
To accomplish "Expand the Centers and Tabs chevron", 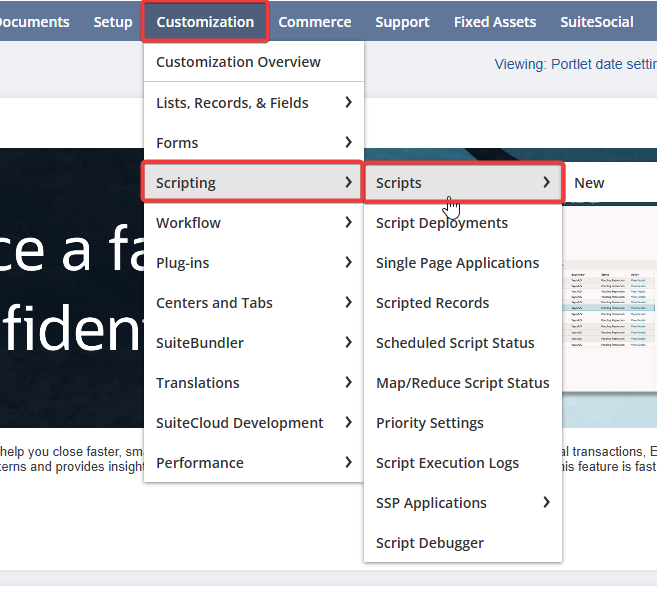I will (348, 302).
